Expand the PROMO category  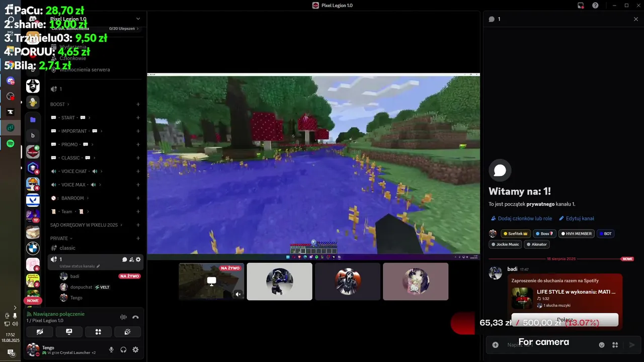point(72,145)
